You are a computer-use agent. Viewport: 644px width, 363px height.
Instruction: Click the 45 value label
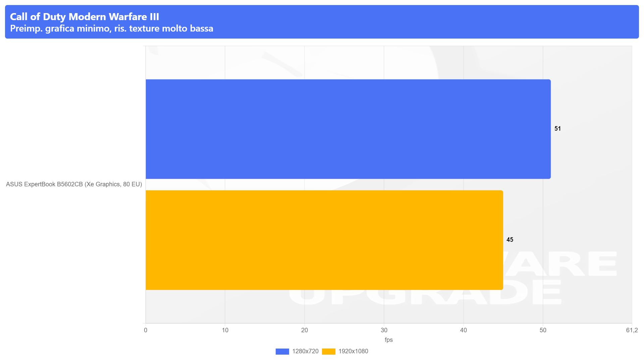(x=510, y=240)
